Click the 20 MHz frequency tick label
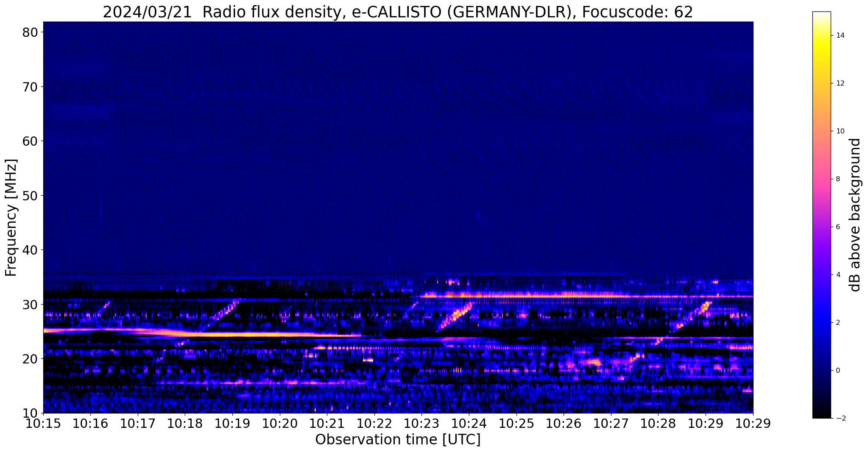The image size is (868, 452). pyautogui.click(x=30, y=359)
